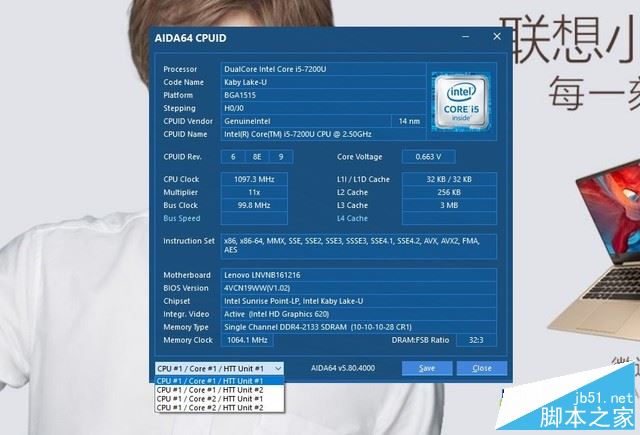640x435 pixels.
Task: Click Motherboard value Lenovo LNVNB161216
Action: (359, 275)
